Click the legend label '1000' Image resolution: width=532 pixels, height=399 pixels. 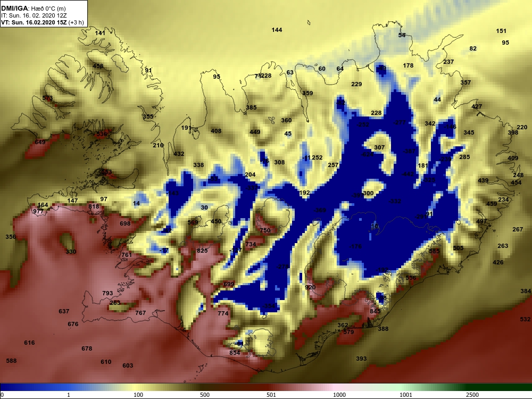339,395
